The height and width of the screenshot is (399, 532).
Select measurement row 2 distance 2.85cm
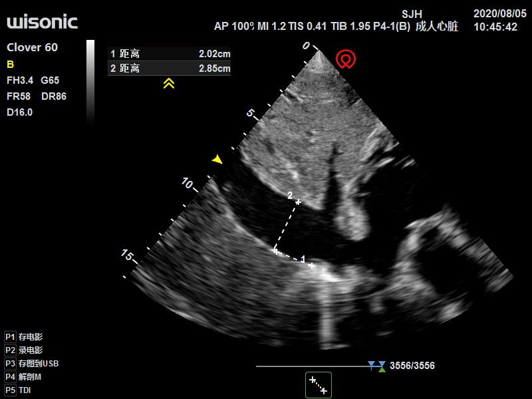coord(169,68)
